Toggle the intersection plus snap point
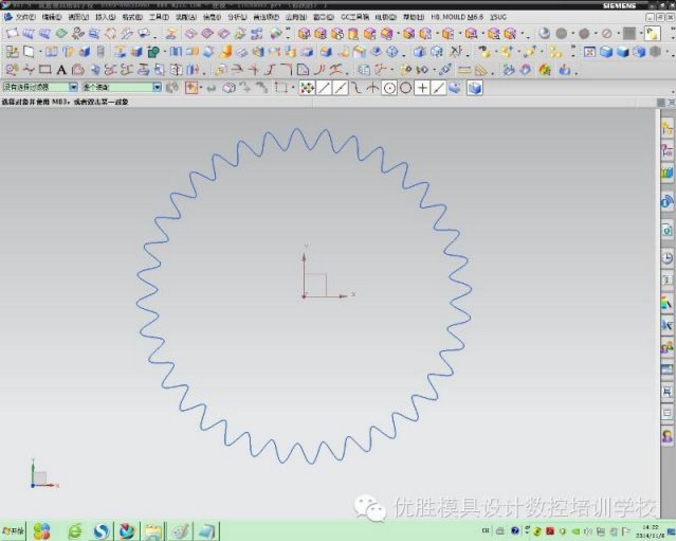Screen dimensions: 676x541 (x=422, y=88)
